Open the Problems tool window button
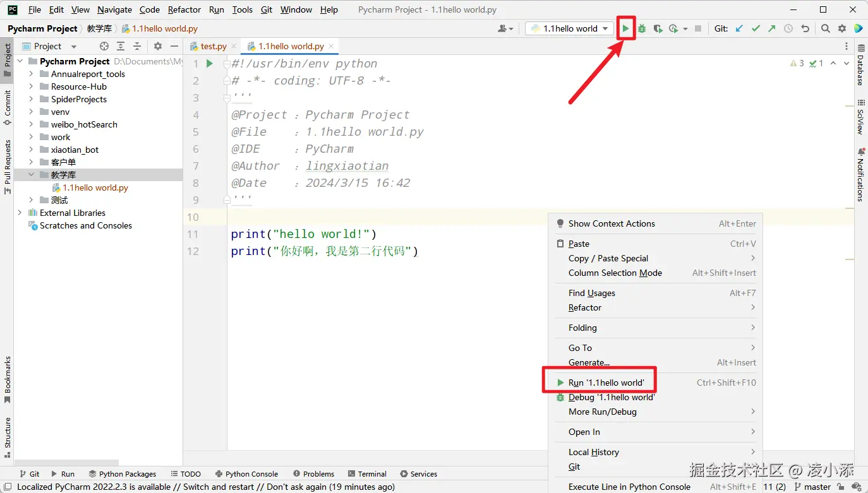 click(x=313, y=474)
